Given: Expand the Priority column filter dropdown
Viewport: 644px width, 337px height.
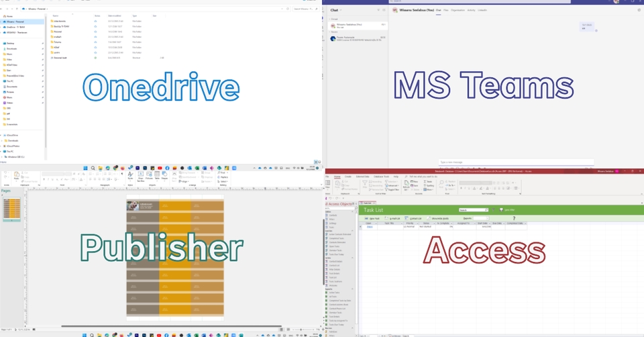Looking at the screenshot, I should (x=417, y=223).
